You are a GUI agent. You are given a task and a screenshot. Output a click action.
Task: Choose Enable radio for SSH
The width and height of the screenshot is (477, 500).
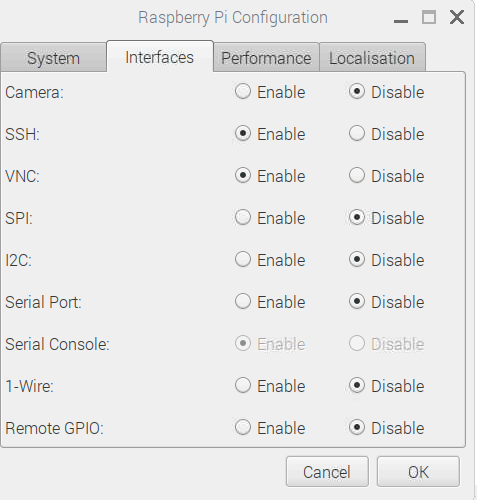click(x=243, y=133)
